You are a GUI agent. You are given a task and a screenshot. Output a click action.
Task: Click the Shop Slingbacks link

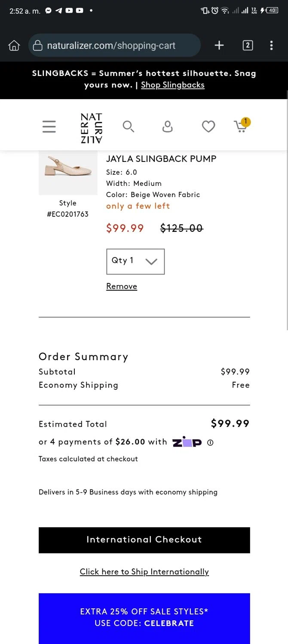173,85
